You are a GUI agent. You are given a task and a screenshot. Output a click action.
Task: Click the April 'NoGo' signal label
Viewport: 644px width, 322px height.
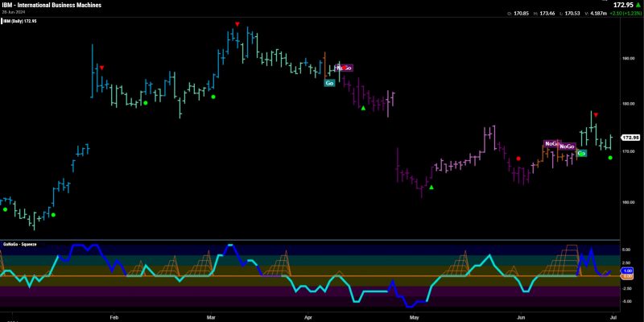[x=345, y=68]
